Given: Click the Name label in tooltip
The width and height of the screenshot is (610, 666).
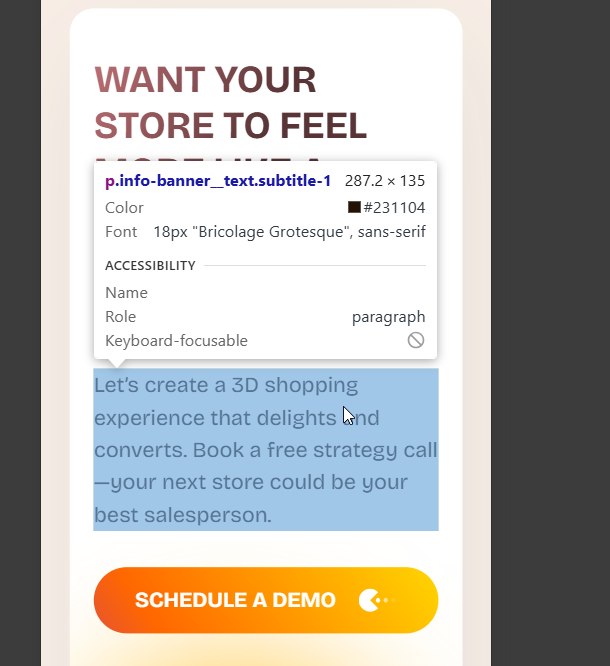Looking at the screenshot, I should click(x=126, y=293).
